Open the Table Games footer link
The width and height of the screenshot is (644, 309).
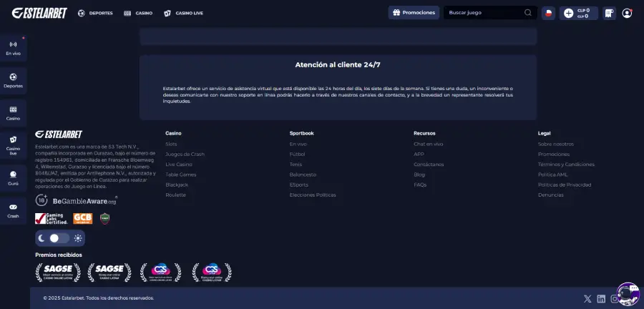coord(181,175)
